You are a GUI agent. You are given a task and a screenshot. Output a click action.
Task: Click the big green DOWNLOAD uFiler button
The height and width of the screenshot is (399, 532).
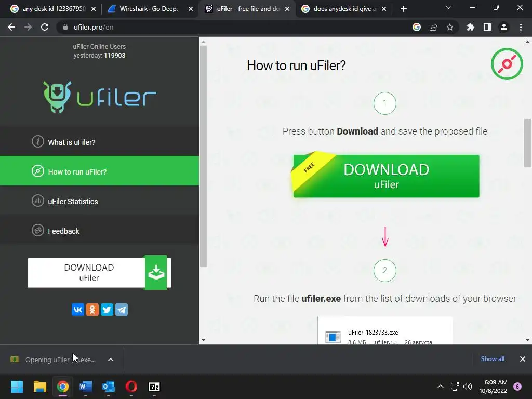[x=386, y=176]
